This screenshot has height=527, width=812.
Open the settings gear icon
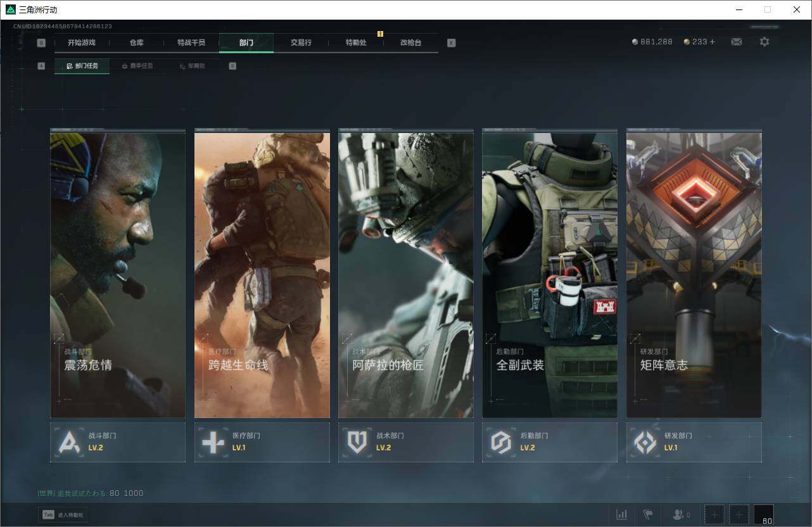[x=764, y=42]
